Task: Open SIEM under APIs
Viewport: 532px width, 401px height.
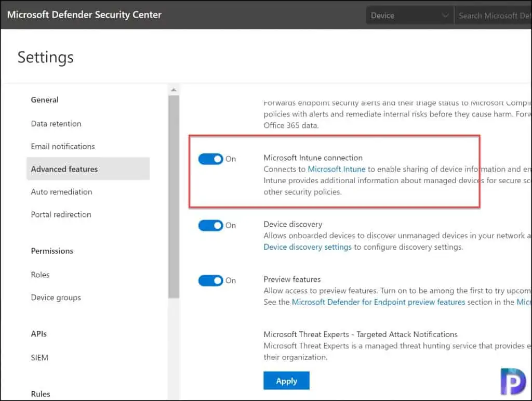Action: click(x=39, y=357)
